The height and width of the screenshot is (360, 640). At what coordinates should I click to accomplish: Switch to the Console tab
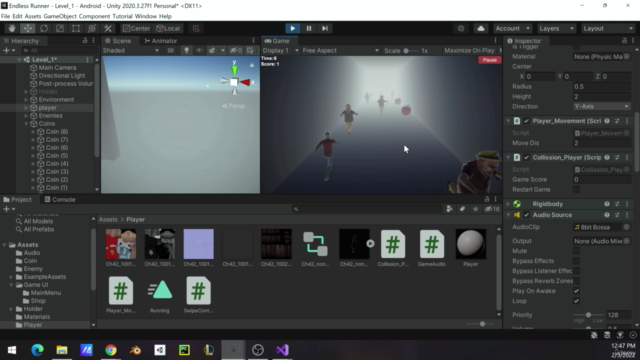60,200
